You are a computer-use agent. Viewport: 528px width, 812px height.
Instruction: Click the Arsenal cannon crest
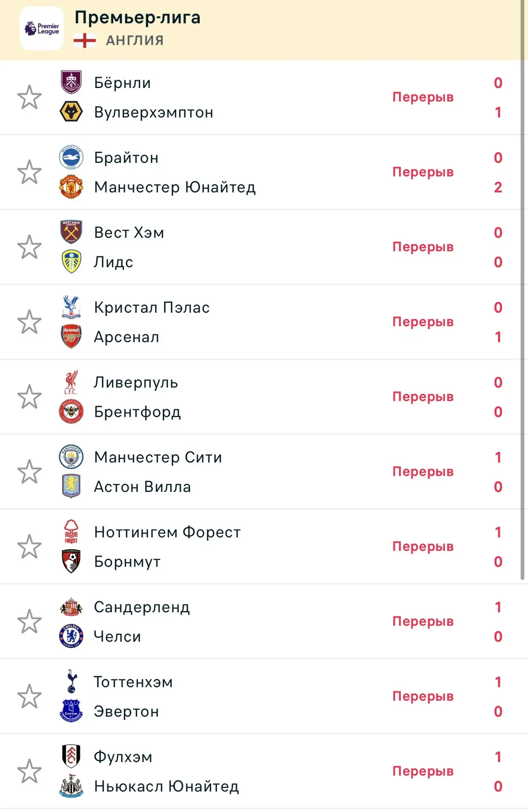pos(71,337)
